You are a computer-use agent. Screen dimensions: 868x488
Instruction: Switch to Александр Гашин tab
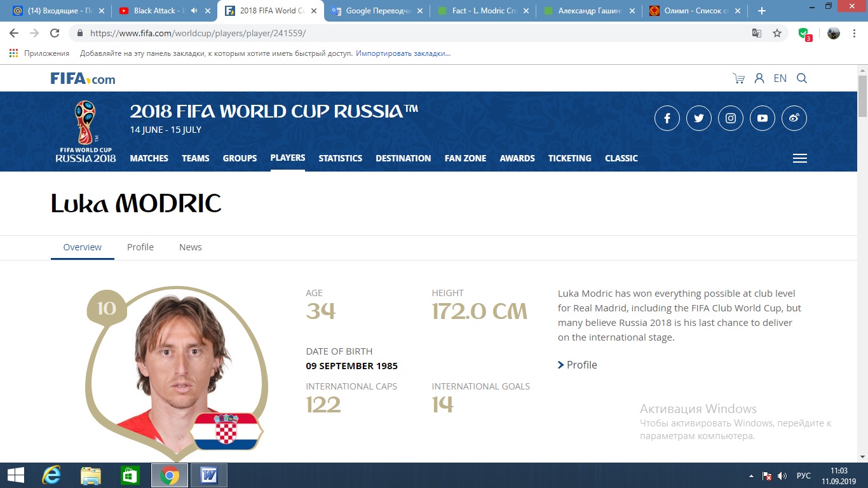(x=588, y=11)
